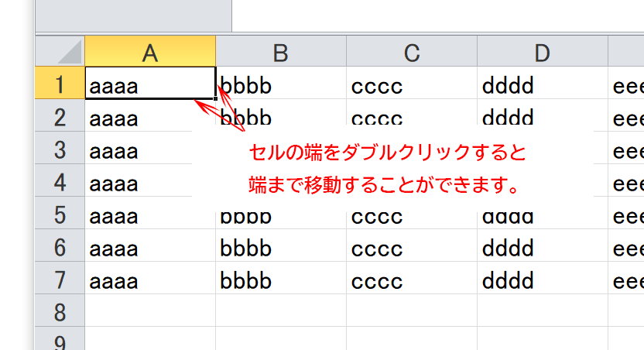
Task: Select cell C7 containing cccc
Action: (411, 280)
